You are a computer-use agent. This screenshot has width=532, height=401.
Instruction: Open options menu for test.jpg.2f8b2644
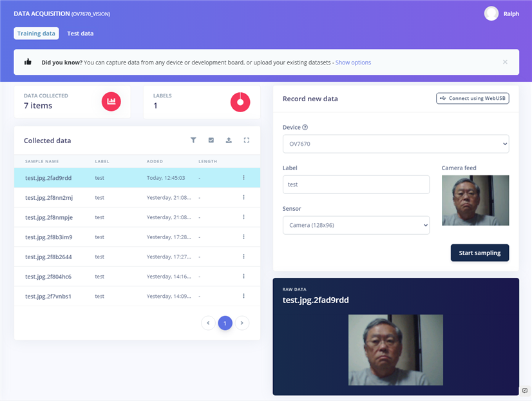tap(243, 257)
